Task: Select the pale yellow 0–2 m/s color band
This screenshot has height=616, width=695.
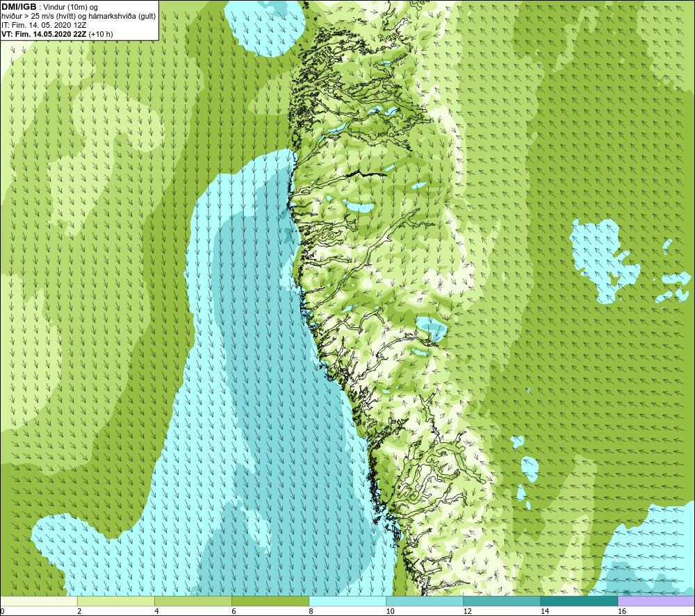Action: (39, 601)
